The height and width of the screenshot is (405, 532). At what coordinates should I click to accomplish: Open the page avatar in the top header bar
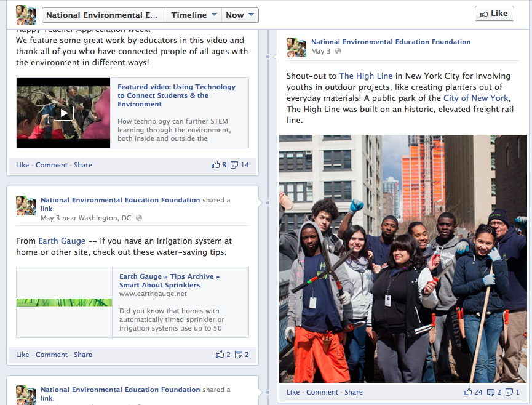point(26,15)
